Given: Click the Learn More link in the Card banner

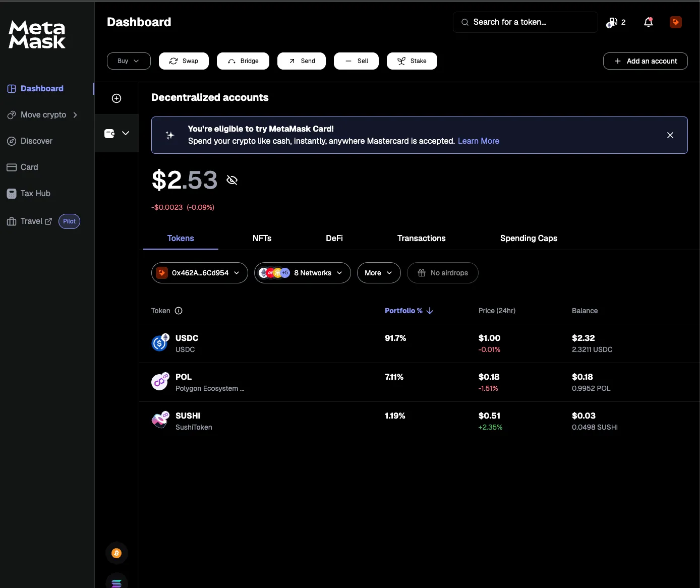Looking at the screenshot, I should [x=478, y=141].
